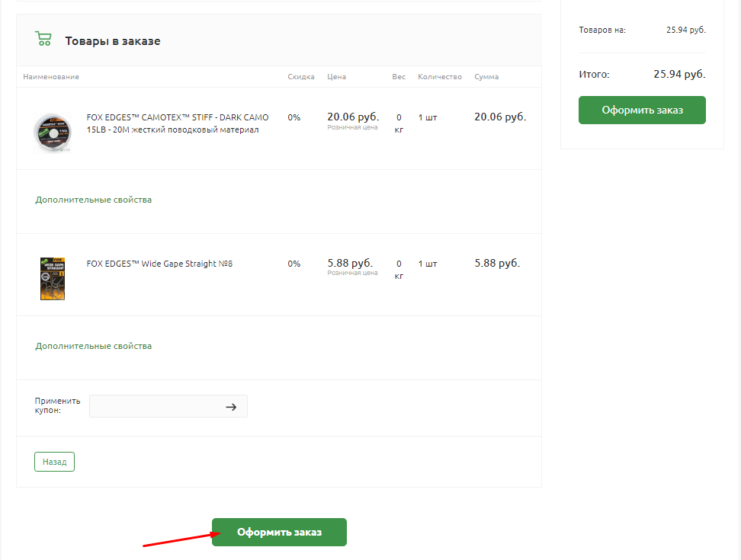Select the Скидка column header
The width and height of the screenshot is (741, 560).
(x=301, y=76)
